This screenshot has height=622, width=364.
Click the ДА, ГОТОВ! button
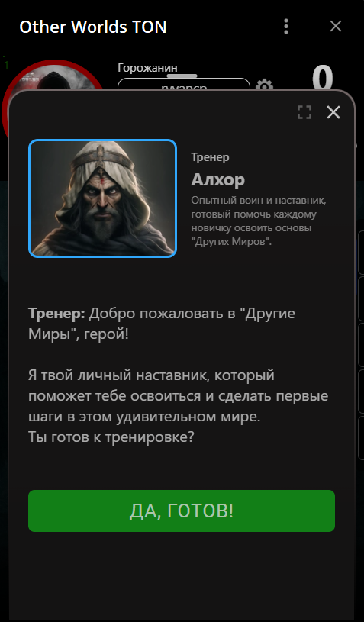[182, 511]
